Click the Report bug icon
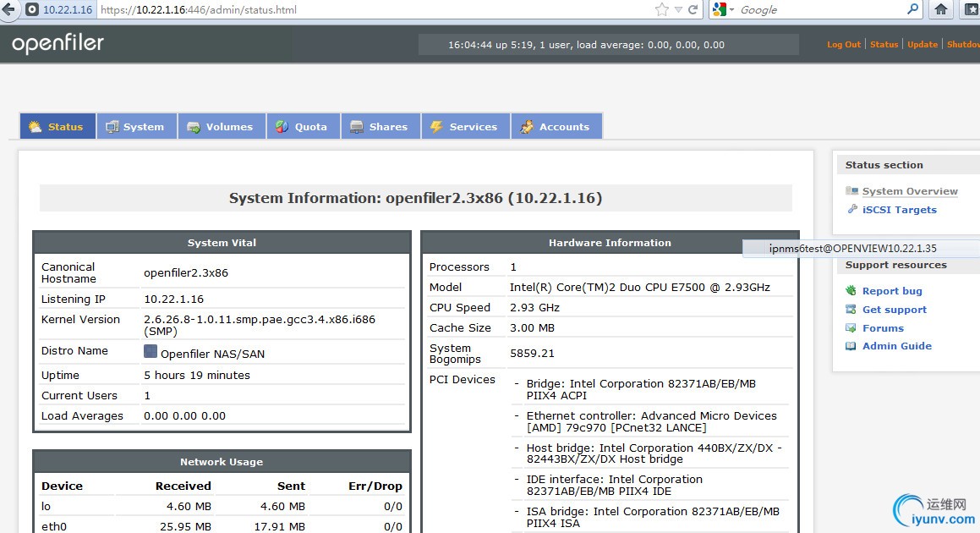Image resolution: width=980 pixels, height=533 pixels. click(851, 291)
